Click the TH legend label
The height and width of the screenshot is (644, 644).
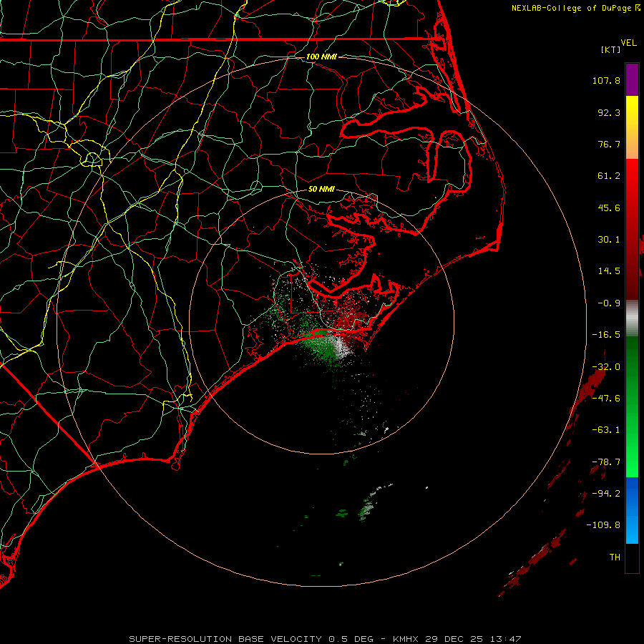pyautogui.click(x=615, y=557)
